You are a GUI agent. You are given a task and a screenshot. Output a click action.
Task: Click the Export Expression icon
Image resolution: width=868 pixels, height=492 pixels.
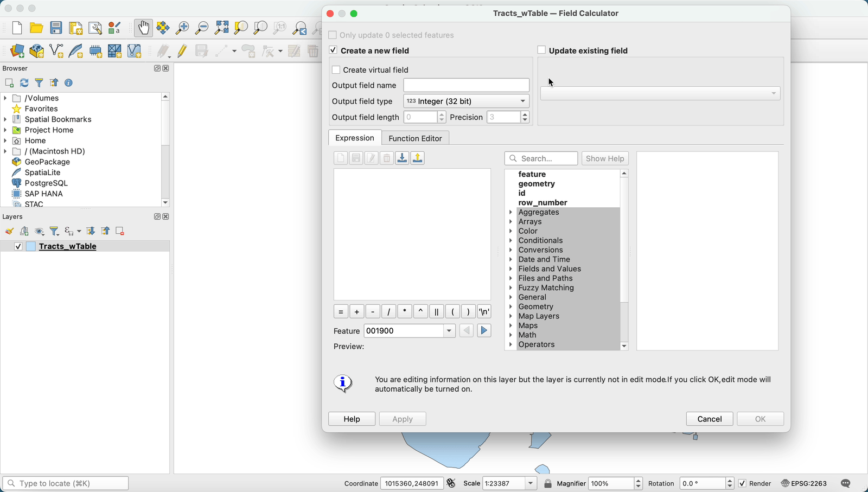pyautogui.click(x=417, y=158)
